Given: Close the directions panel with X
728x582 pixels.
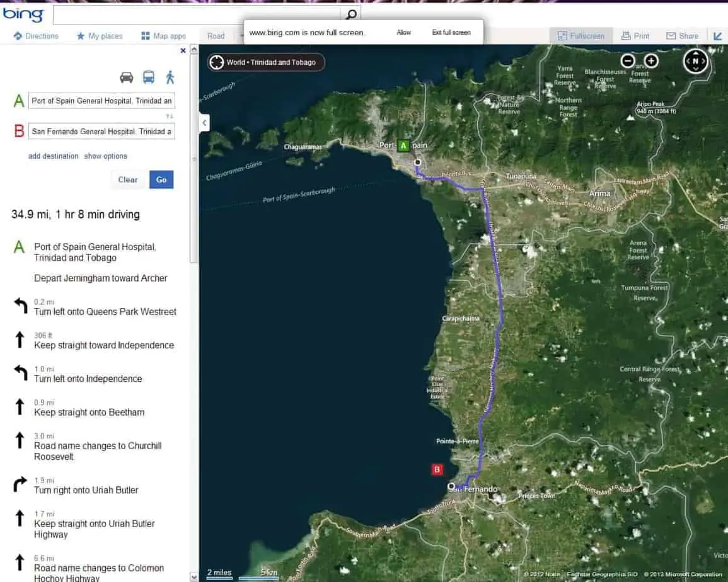Looking at the screenshot, I should click(183, 50).
